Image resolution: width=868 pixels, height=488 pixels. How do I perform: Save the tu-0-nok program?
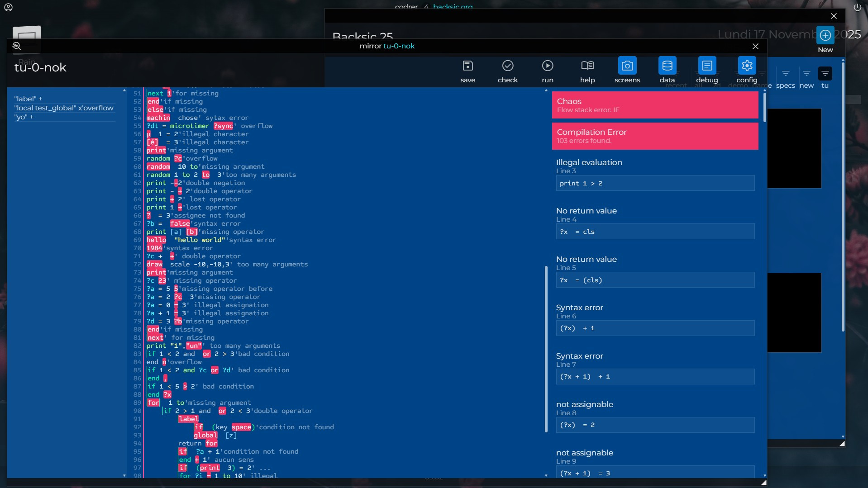(467, 71)
